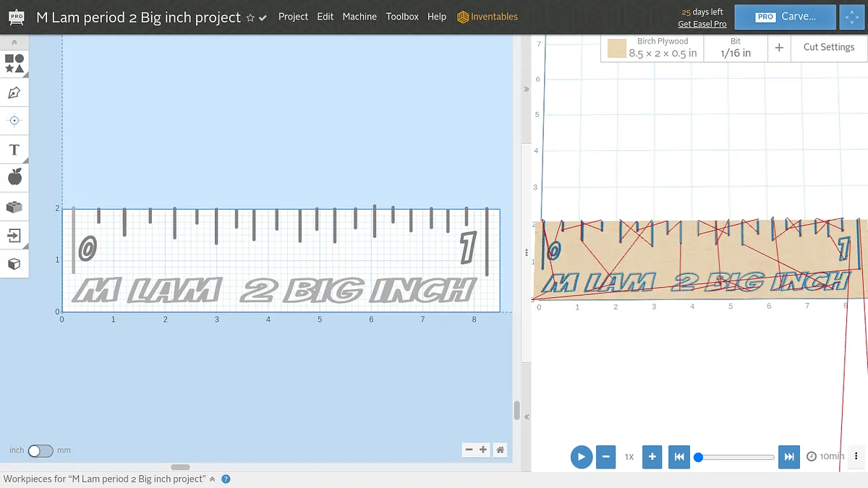Select the Pen drawing tool
This screenshot has height=488, width=868.
pos(14,93)
